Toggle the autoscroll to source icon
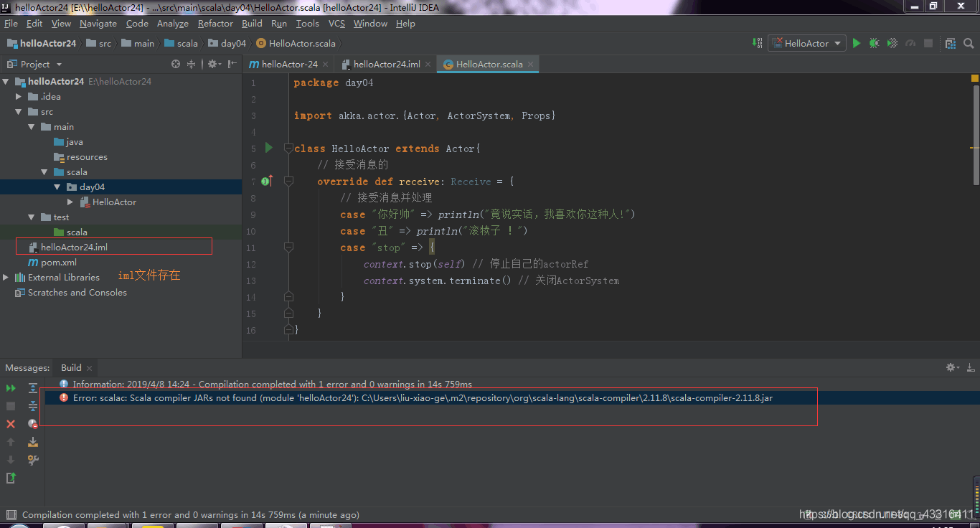Viewport: 980px width, 528px height. point(33,442)
